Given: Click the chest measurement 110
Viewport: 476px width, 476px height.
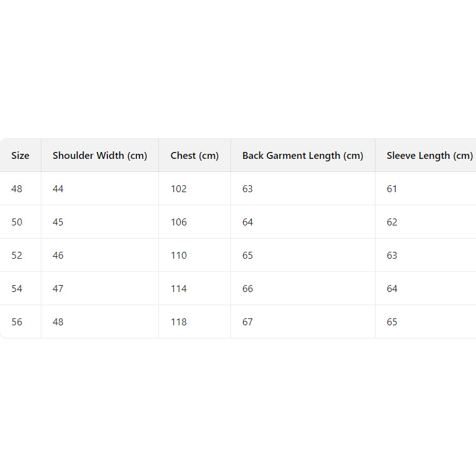Looking at the screenshot, I should coord(179,256).
